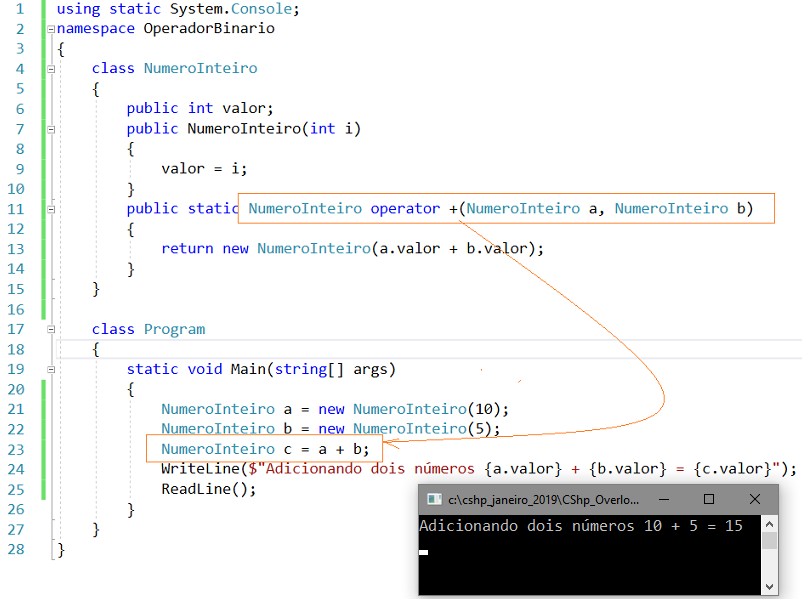Click 'Console' in the using statement
Screen dimensions: 806x600
[x=261, y=9]
